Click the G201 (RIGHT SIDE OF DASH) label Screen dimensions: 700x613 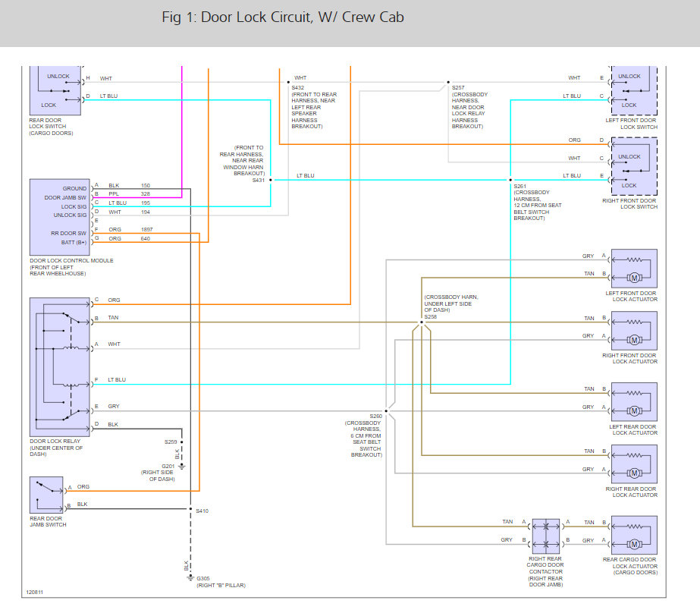159,473
